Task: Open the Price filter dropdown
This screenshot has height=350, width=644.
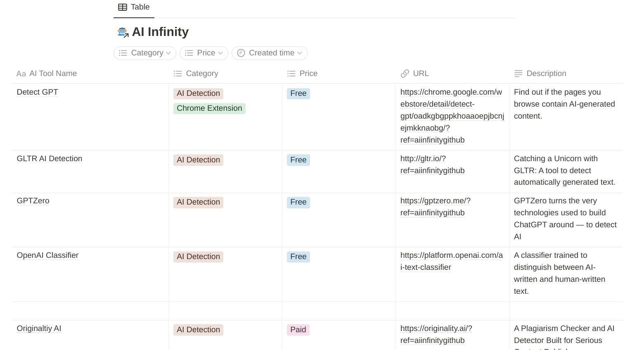Action: point(204,53)
